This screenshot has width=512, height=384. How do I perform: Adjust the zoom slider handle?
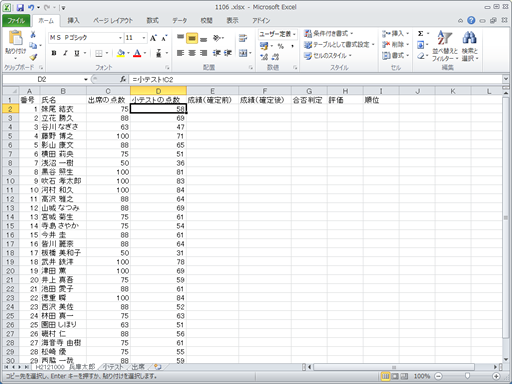click(467, 376)
